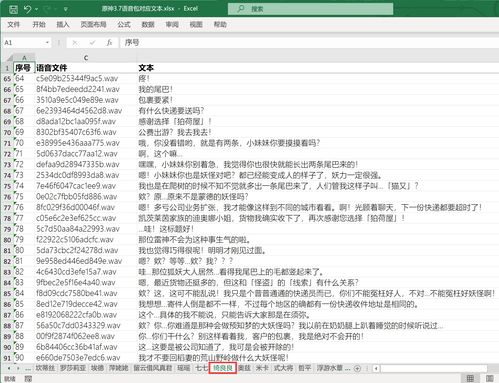The width and height of the screenshot is (499, 383).
Task: Open the 数据 ribbon tab
Action: pos(148,24)
